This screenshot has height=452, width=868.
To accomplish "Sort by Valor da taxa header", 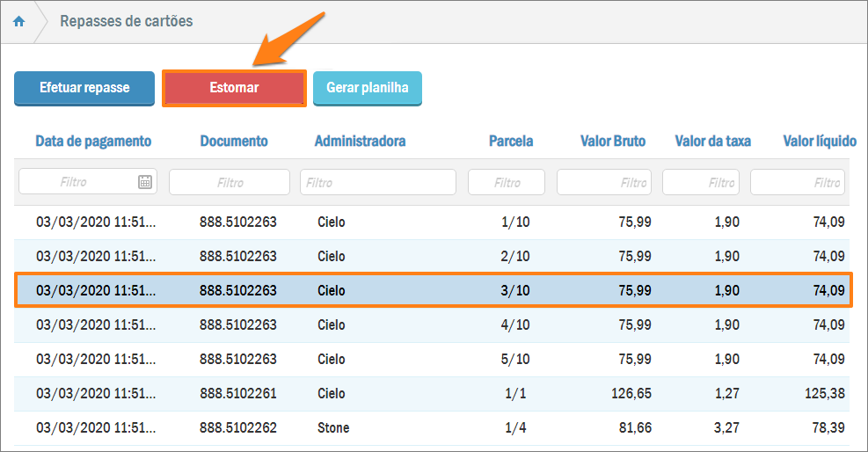I will click(x=712, y=141).
